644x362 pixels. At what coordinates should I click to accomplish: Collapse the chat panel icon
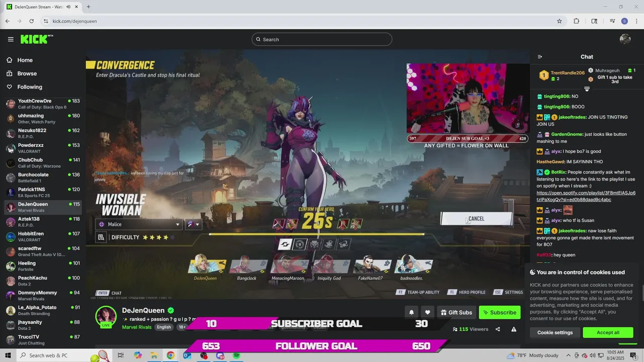click(540, 57)
